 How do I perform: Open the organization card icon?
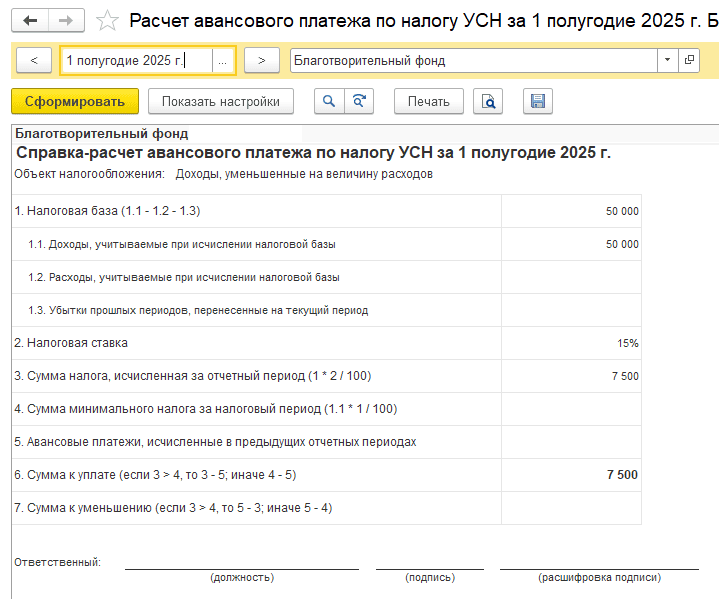point(689,60)
